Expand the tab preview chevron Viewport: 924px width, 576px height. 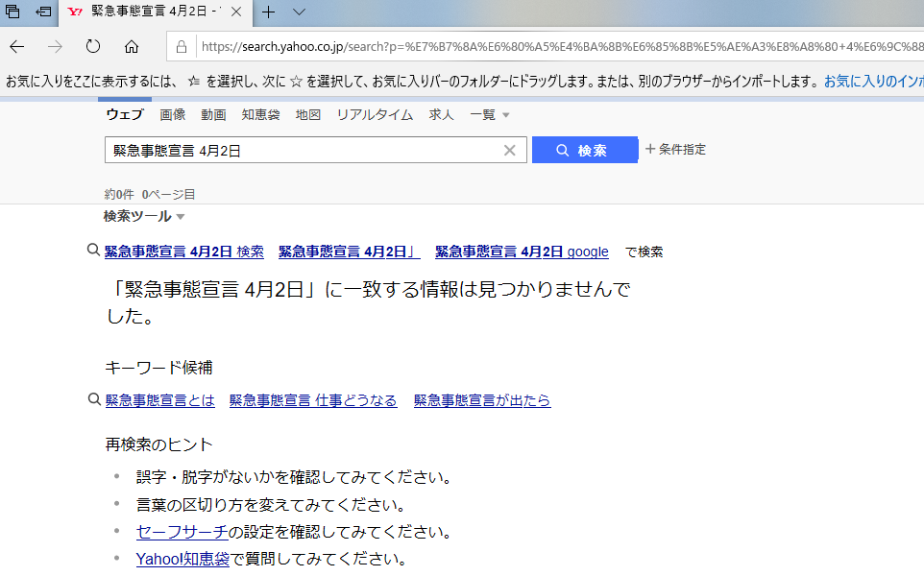pyautogui.click(x=300, y=12)
